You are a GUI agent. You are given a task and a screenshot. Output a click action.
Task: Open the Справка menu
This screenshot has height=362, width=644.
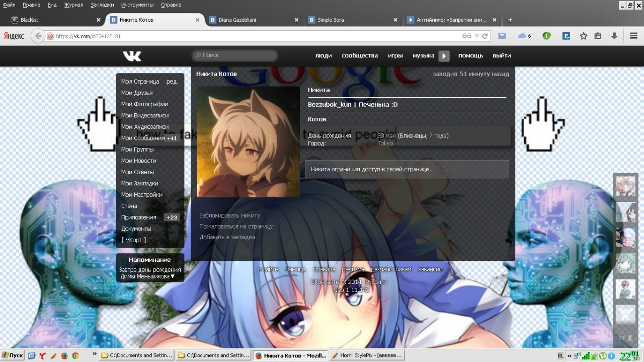tap(171, 5)
